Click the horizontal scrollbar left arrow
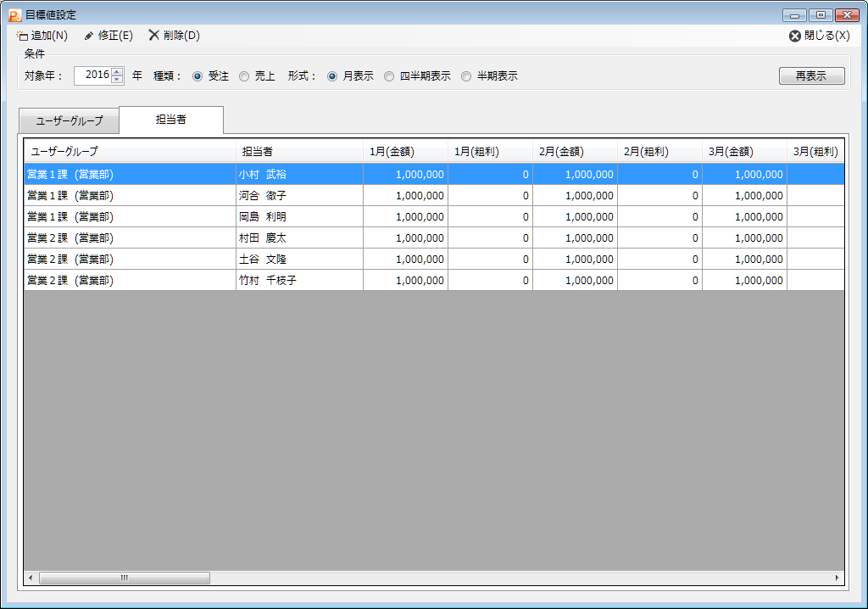The height and width of the screenshot is (609, 868). (x=31, y=578)
